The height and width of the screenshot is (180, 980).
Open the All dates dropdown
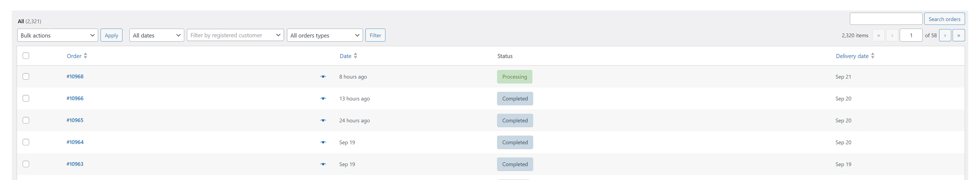156,35
